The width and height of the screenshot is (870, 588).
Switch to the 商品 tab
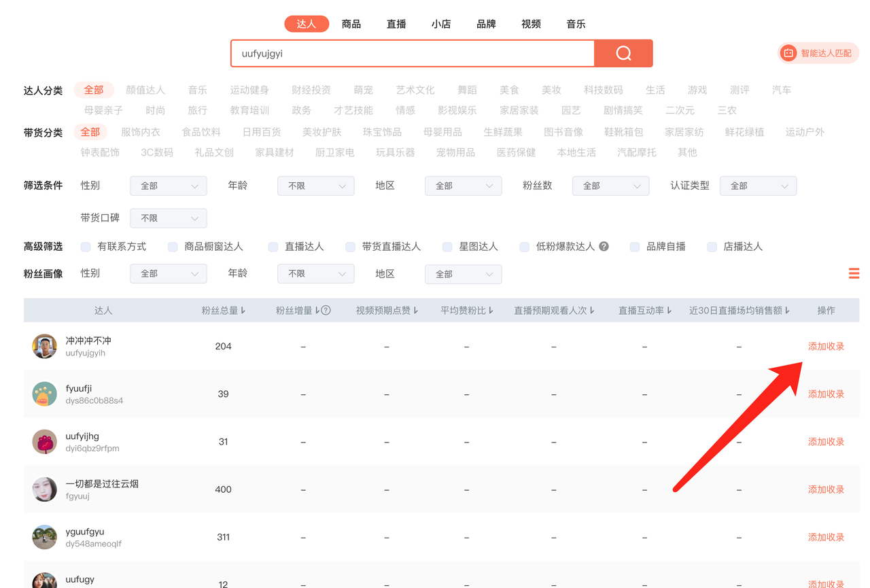(351, 24)
